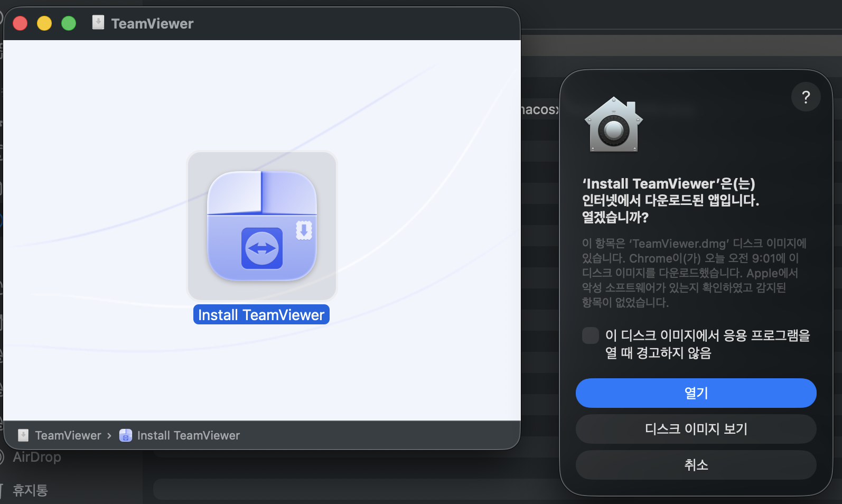842x504 pixels.
Task: Minimize the TeamViewer window with the yellow button
Action: click(x=44, y=23)
